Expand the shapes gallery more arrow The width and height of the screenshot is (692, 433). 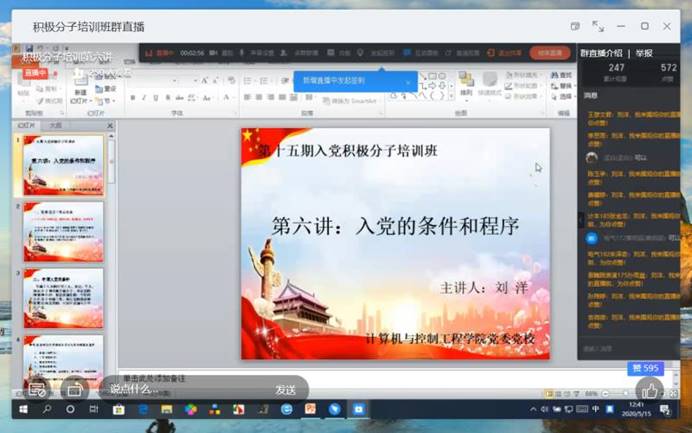451,96
